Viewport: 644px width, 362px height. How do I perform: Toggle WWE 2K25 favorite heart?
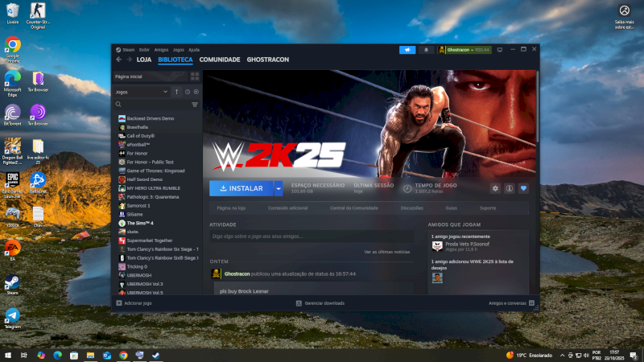coord(523,188)
